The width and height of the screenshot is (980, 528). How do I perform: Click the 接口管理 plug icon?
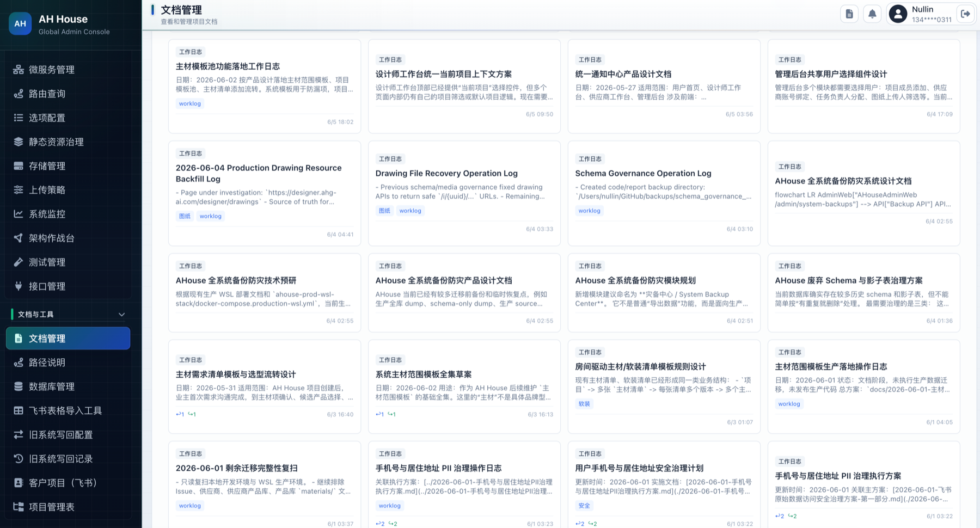point(19,286)
